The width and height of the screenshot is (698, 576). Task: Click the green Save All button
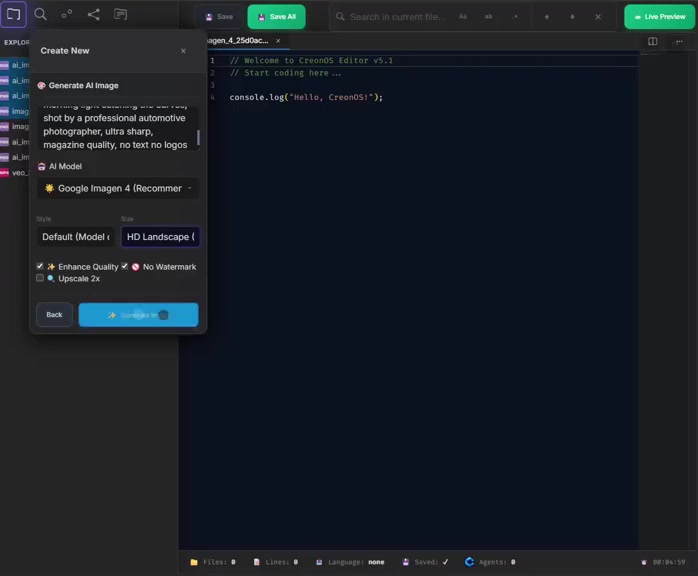[x=276, y=17]
